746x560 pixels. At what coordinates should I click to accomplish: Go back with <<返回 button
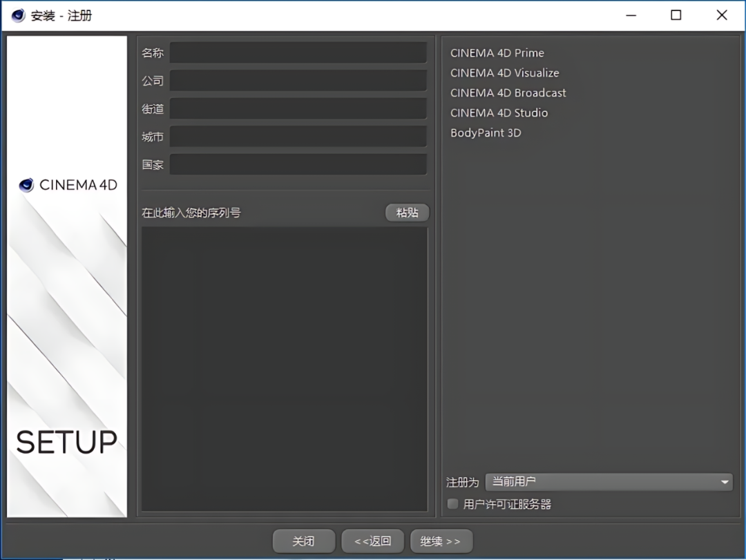tap(373, 541)
